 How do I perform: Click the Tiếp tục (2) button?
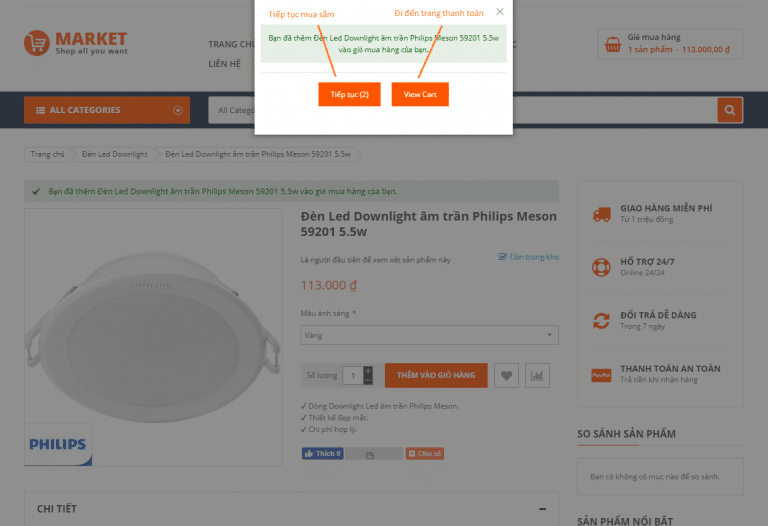tap(349, 94)
